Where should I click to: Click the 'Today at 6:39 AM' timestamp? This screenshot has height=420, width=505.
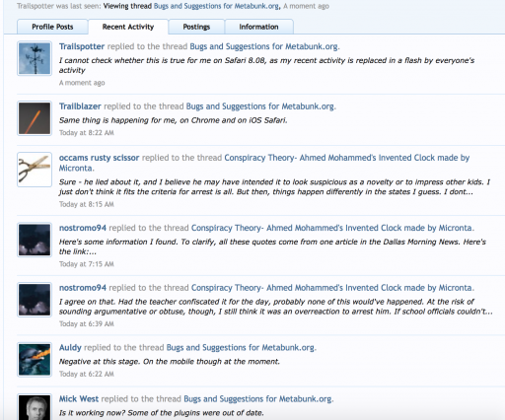[x=87, y=323]
